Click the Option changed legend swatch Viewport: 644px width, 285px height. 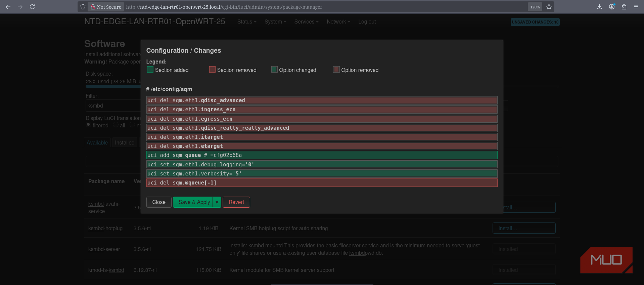coord(274,70)
